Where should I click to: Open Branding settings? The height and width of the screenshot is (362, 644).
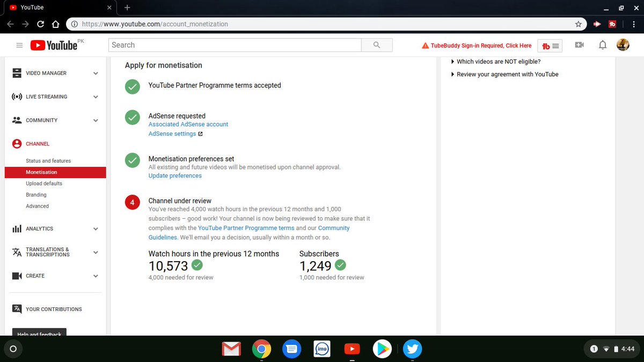(36, 195)
